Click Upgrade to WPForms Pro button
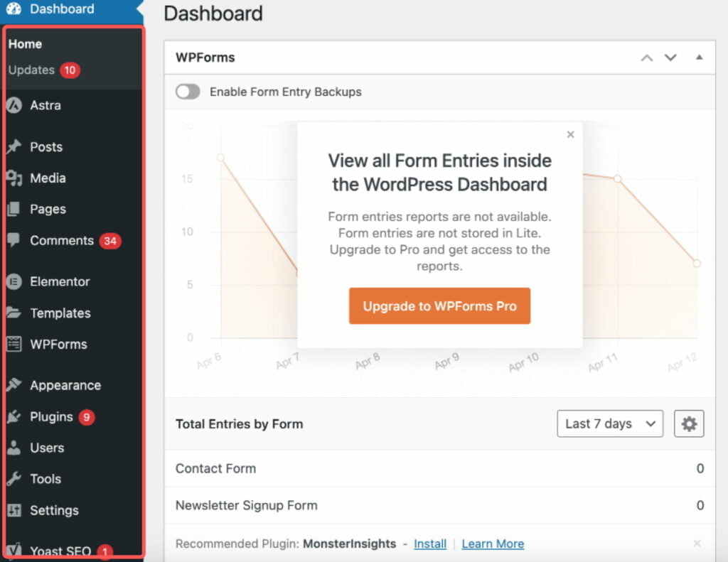Viewport: 728px width, 562px height. [x=439, y=306]
